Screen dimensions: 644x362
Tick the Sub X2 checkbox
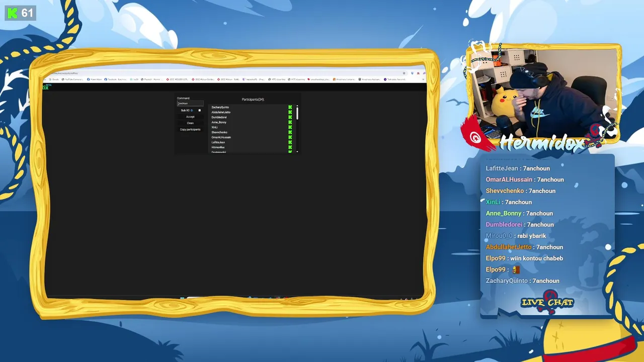[x=200, y=110]
